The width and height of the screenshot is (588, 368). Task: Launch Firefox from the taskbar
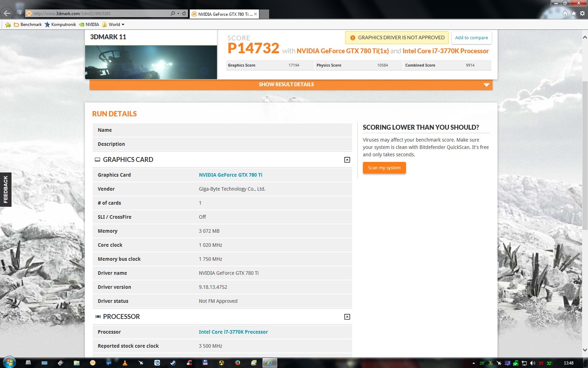(238, 363)
